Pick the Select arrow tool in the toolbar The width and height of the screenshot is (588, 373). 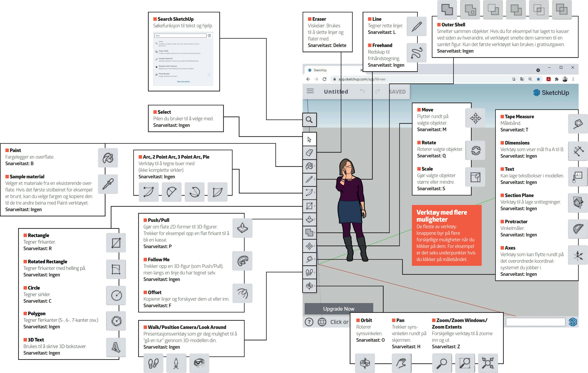pyautogui.click(x=309, y=140)
